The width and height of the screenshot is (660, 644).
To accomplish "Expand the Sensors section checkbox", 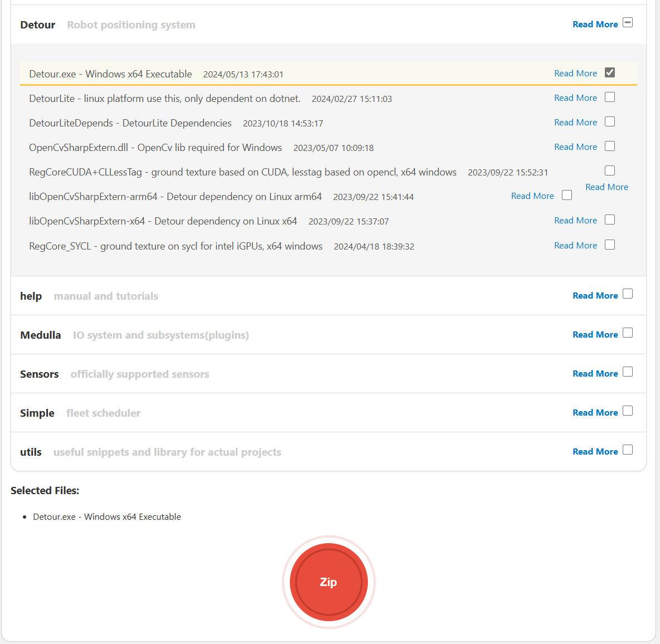I will coord(628,372).
